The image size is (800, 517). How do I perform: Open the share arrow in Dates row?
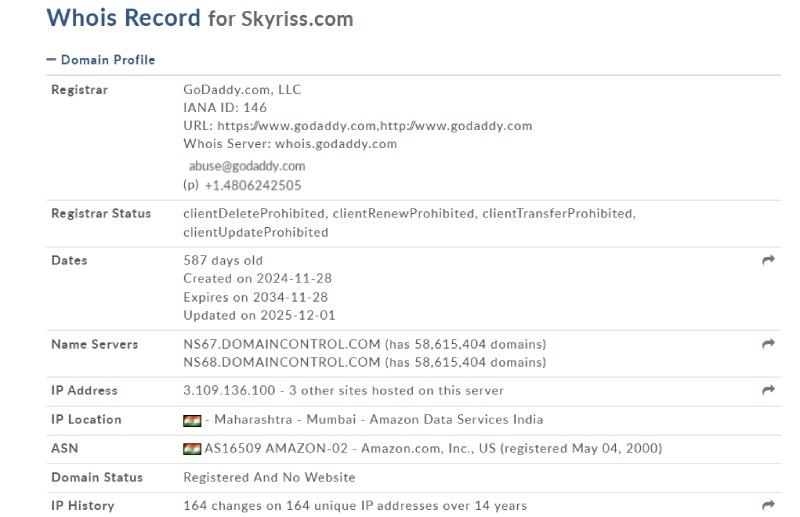pos(768,260)
